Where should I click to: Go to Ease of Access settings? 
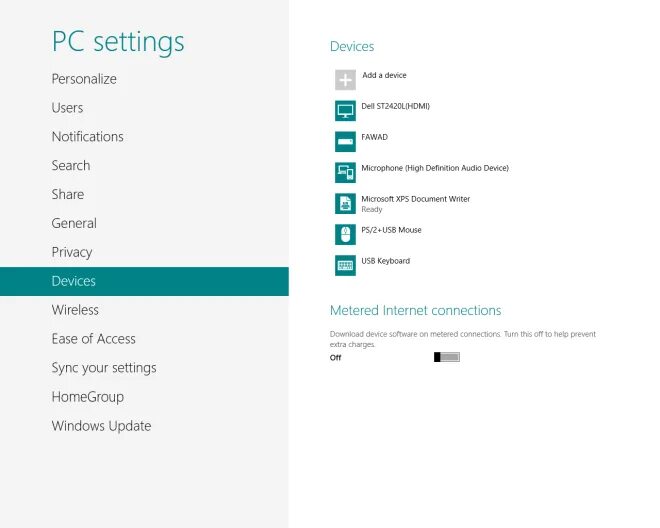coord(93,339)
